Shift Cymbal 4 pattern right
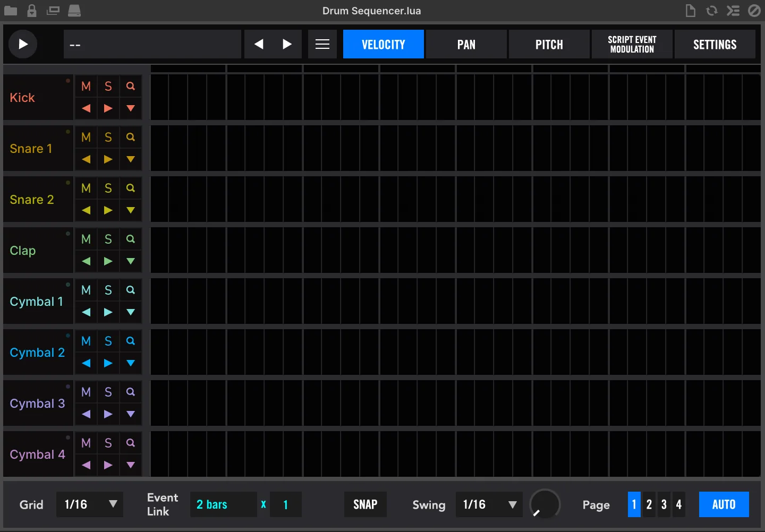The image size is (765, 532). tap(108, 465)
